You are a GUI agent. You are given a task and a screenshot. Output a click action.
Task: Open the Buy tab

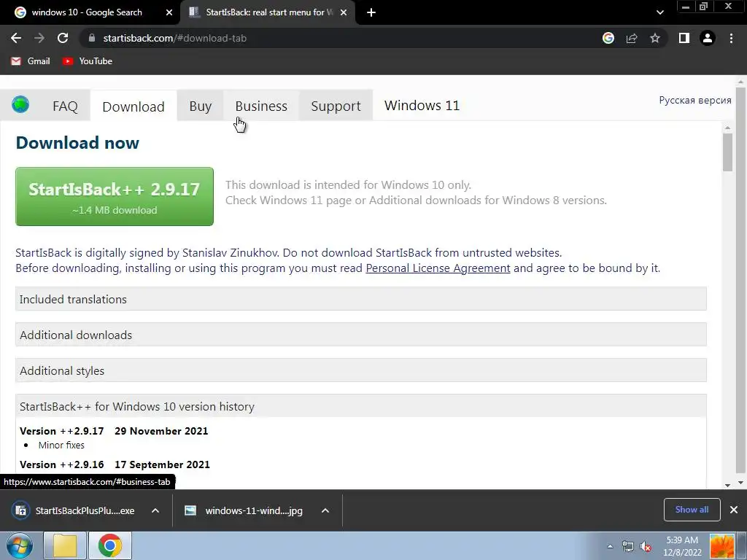tap(200, 106)
